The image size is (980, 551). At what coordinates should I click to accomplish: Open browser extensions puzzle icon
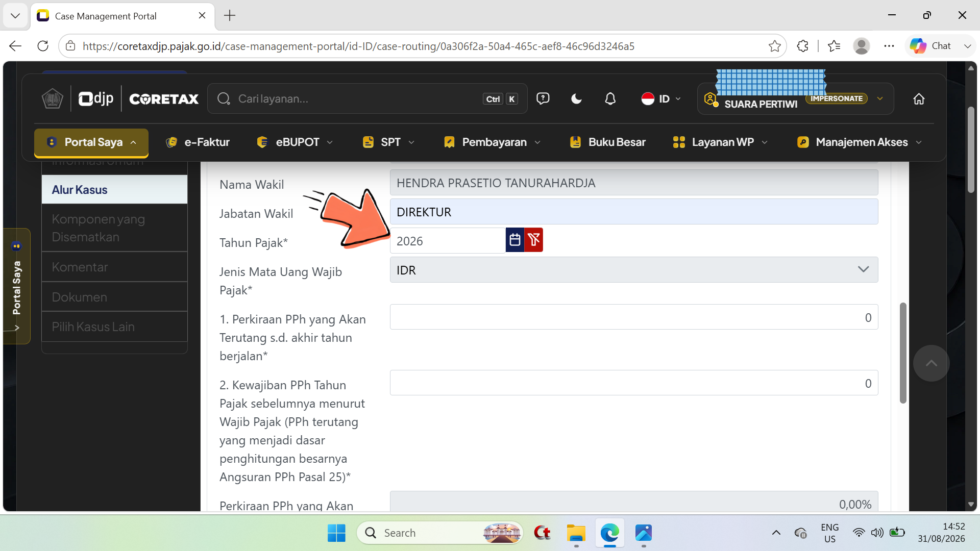[x=802, y=46]
